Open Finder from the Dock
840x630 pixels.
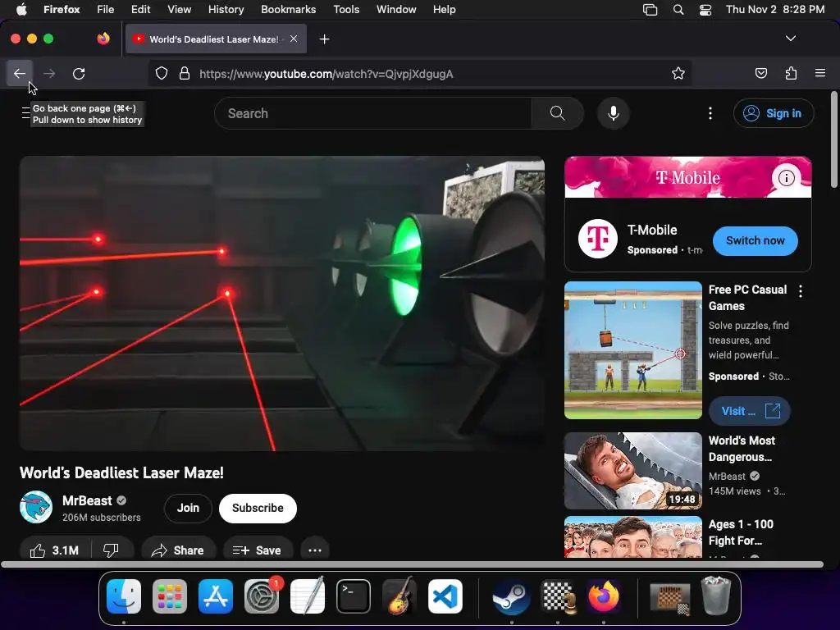[x=124, y=596]
